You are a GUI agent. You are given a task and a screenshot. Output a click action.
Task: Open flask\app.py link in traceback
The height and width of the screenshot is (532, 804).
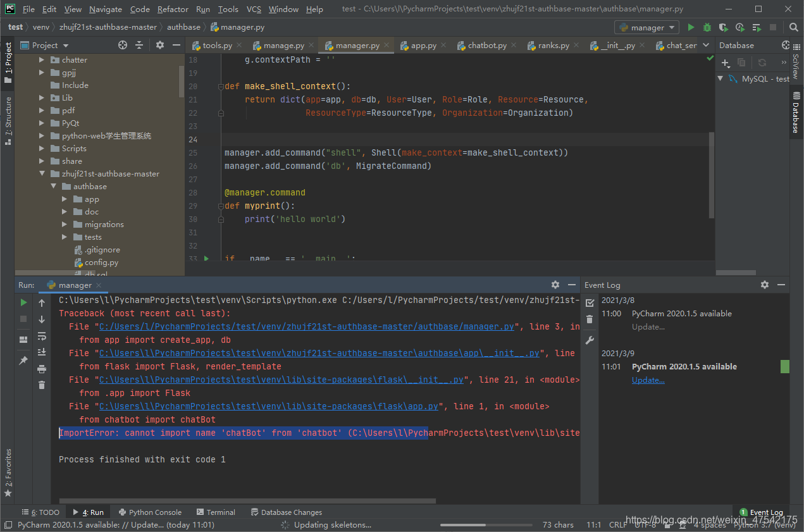coord(269,406)
